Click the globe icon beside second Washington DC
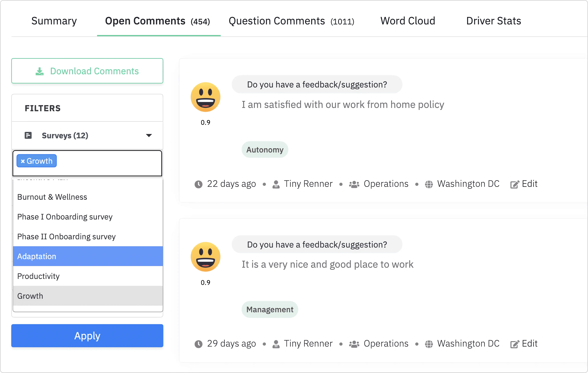This screenshot has height=373, width=588. [429, 344]
